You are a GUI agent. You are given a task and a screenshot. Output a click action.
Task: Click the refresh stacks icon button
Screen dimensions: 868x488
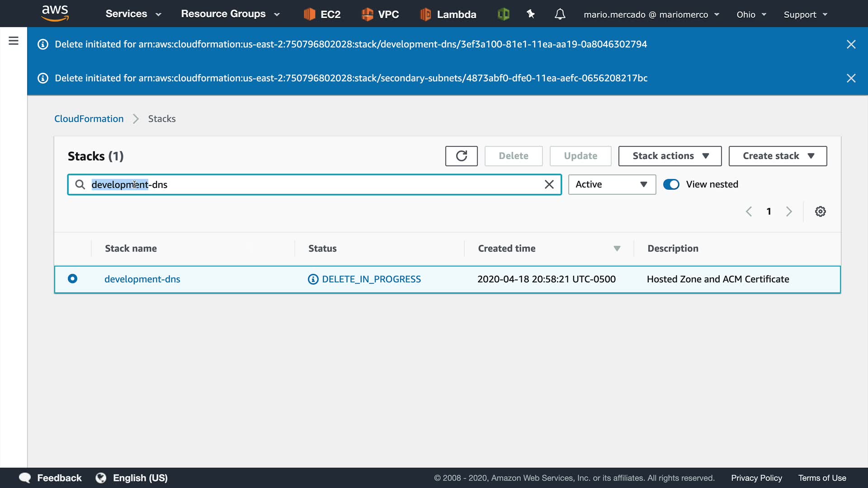461,156
